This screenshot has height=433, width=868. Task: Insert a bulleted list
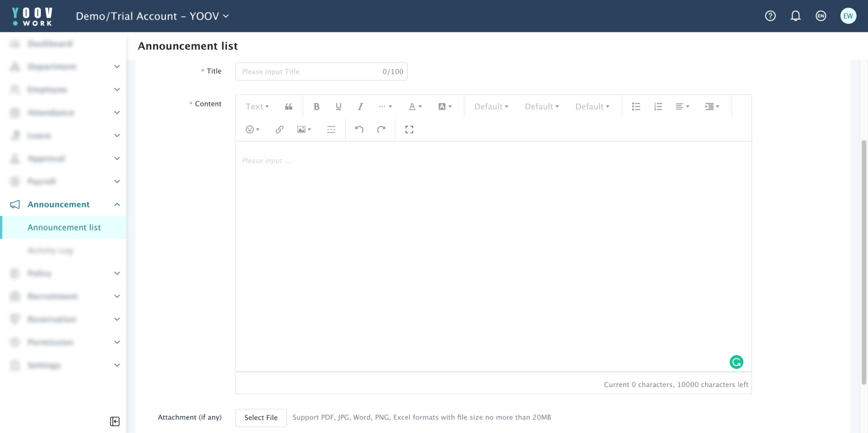(x=636, y=107)
